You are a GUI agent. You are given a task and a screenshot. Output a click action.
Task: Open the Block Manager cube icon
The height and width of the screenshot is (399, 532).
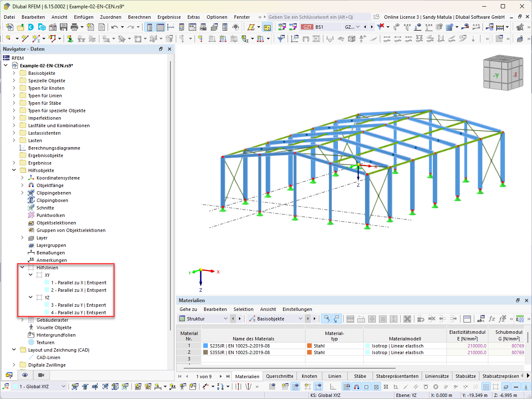pos(42,27)
